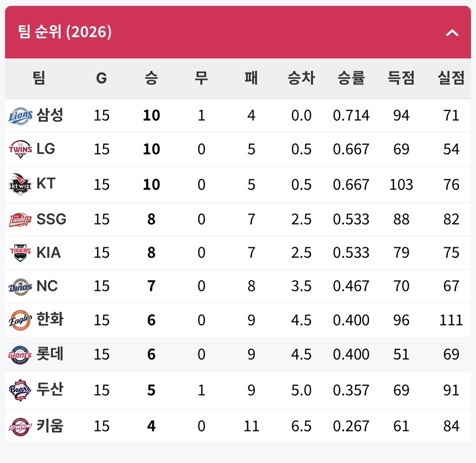The image size is (476, 463).
Task: Open the 삼성 team name link
Action: (x=50, y=115)
